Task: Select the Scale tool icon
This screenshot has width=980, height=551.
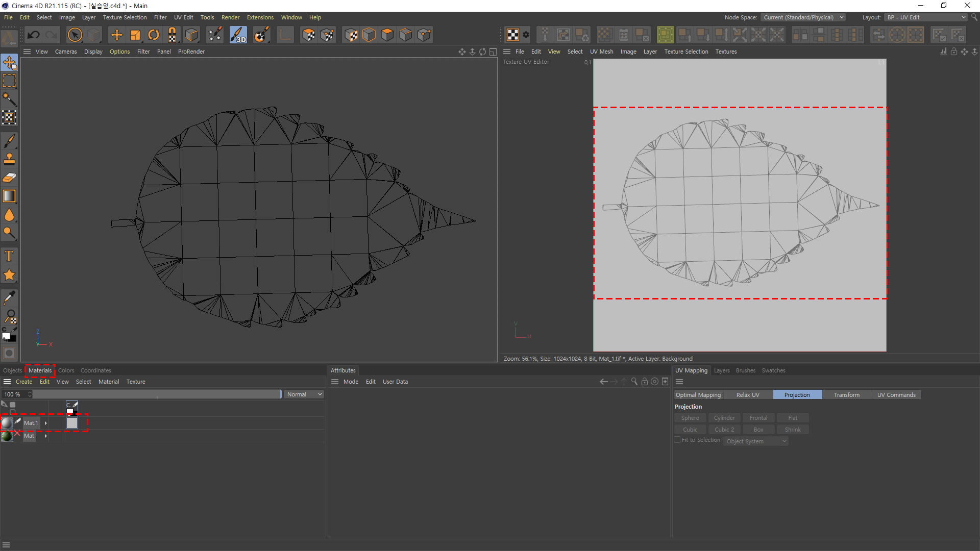Action: [135, 35]
